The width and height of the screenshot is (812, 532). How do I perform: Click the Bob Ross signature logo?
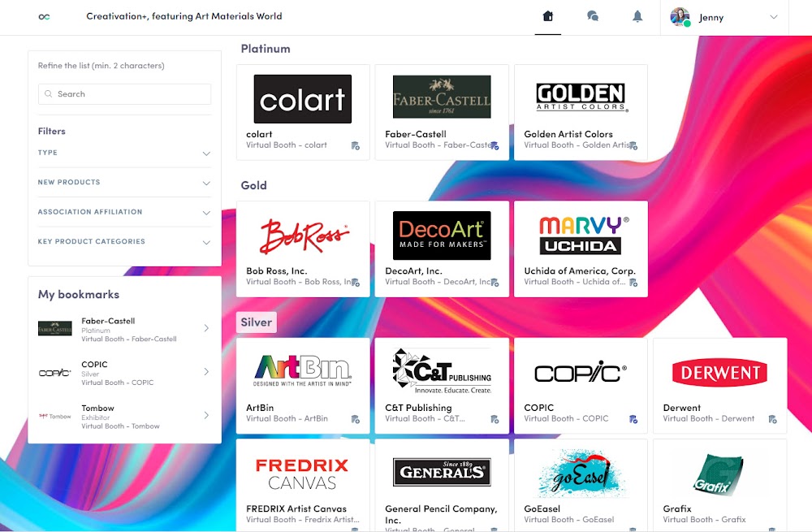[x=304, y=236]
